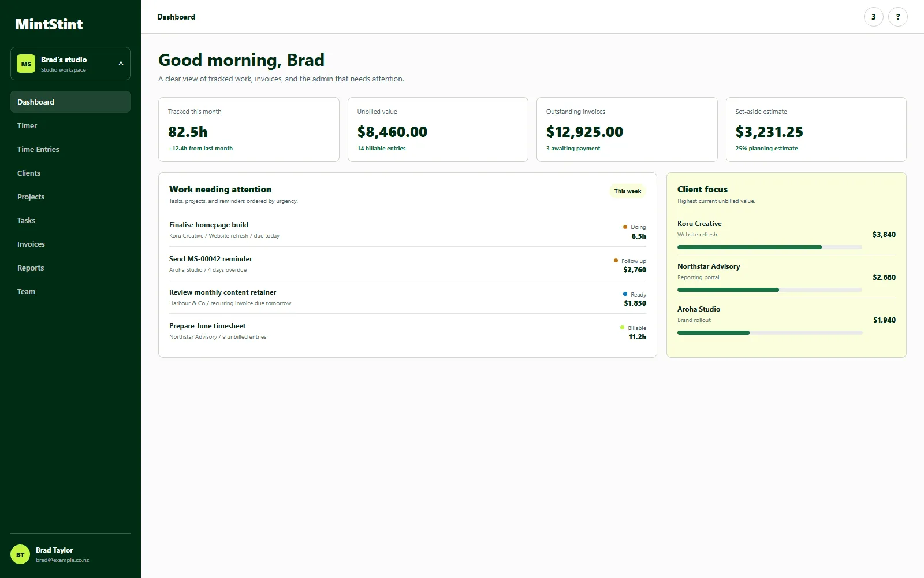This screenshot has width=924, height=578.
Task: Open the Send MS-00042 reminder item
Action: pos(408,264)
